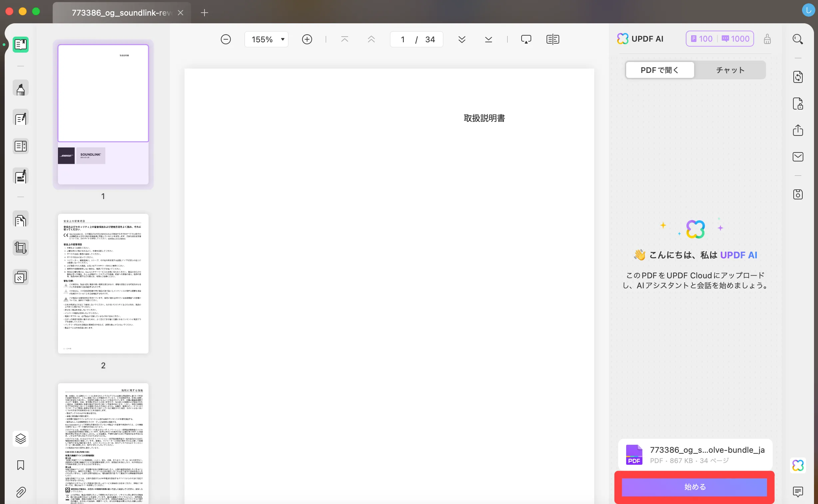Screen dimensions: 818x504
Task: Click page 2 thumbnail in panel
Action: (x=103, y=284)
